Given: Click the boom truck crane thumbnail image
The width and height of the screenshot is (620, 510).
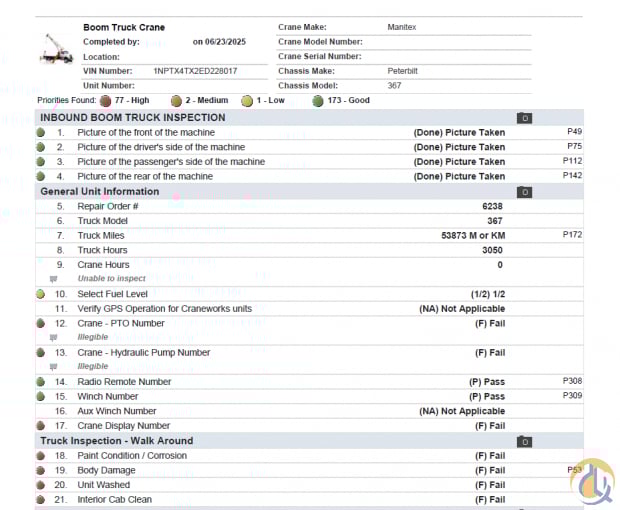Looking at the screenshot, I should tap(57, 49).
